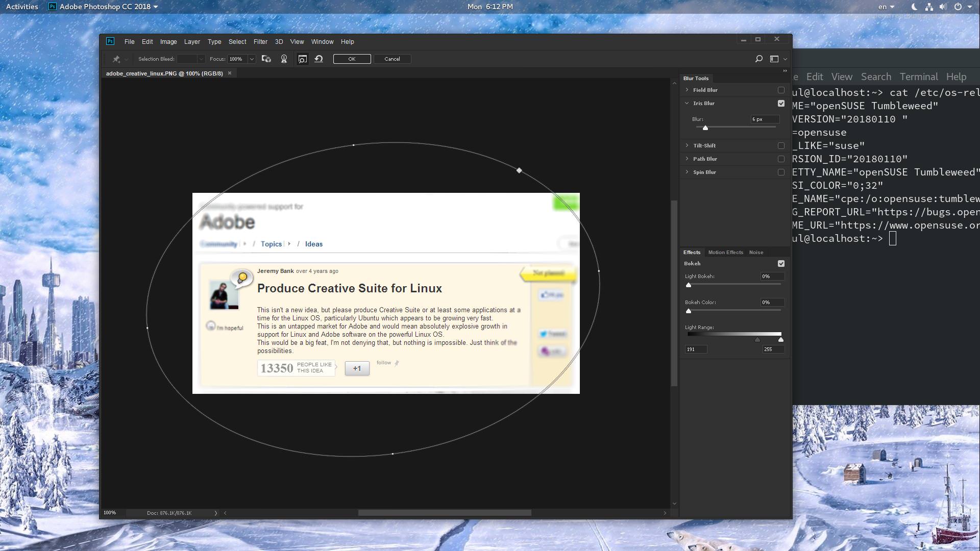Open the Select menu
The width and height of the screenshot is (980, 551).
pyautogui.click(x=237, y=42)
